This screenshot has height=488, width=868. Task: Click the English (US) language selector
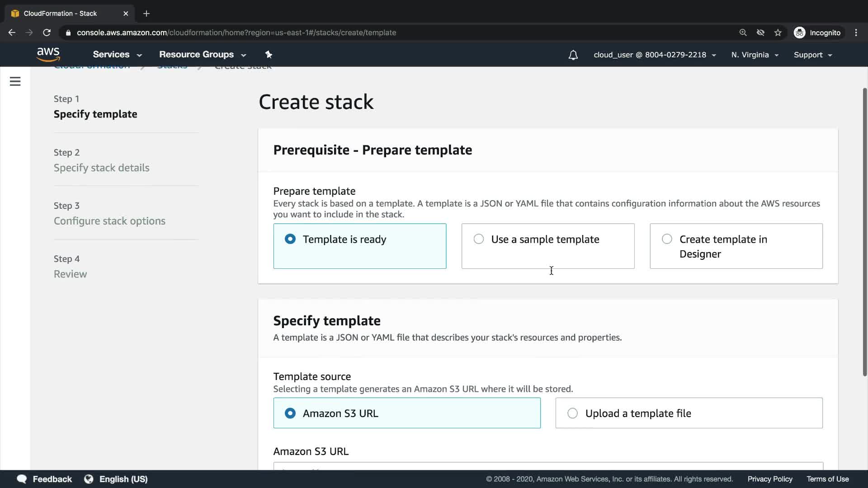point(123,479)
